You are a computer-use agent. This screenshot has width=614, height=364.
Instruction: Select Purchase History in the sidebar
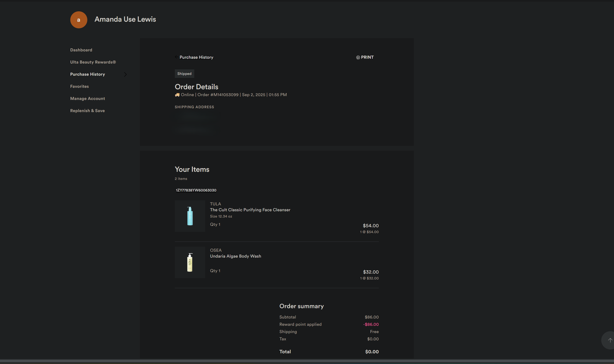coord(87,74)
